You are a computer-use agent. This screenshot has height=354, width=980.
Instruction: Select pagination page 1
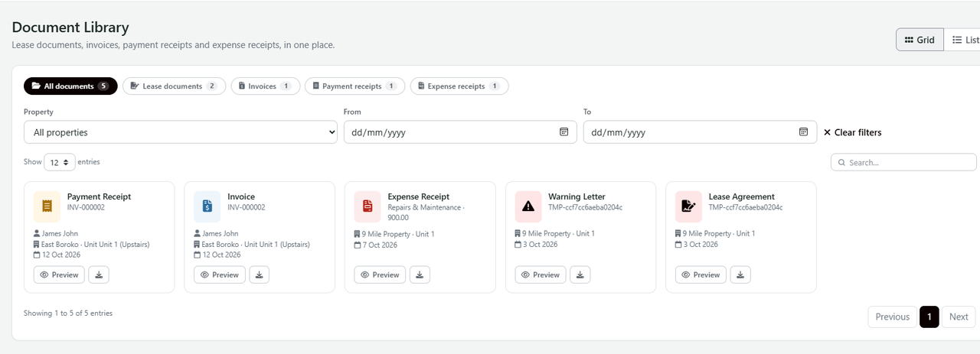(929, 317)
